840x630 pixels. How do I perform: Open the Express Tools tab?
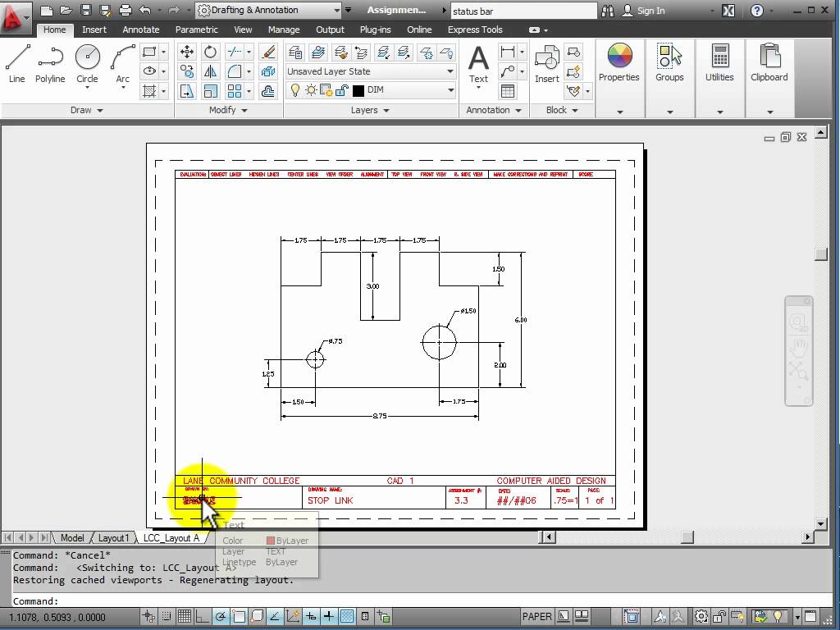click(x=475, y=30)
